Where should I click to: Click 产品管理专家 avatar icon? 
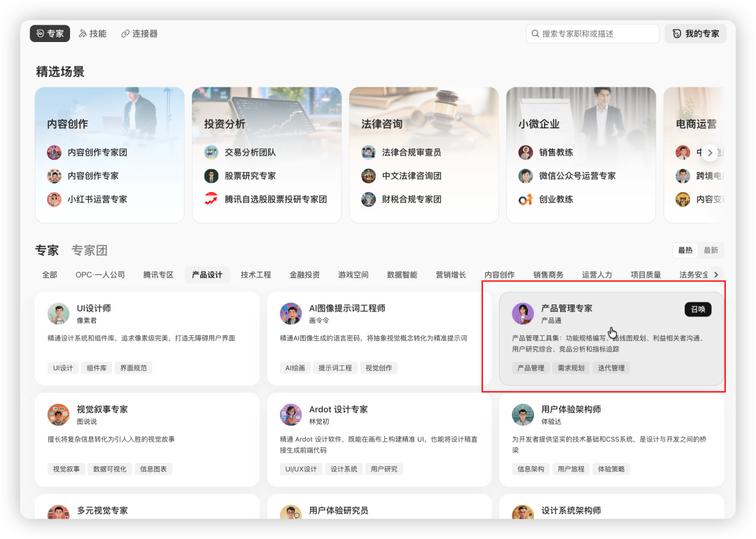click(x=523, y=314)
